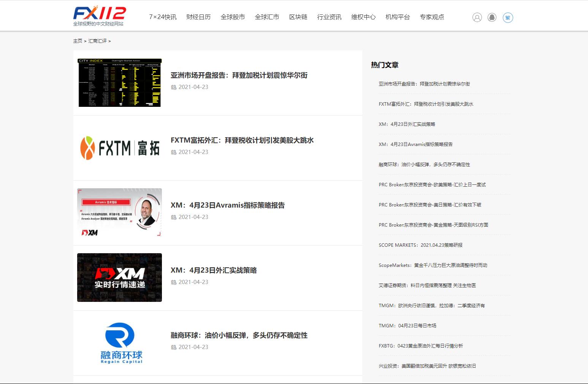The height and width of the screenshot is (384, 588).
Task: Open sidebar link FXBTG：0423黄金原油外汇每日行情分析
Action: click(x=420, y=346)
